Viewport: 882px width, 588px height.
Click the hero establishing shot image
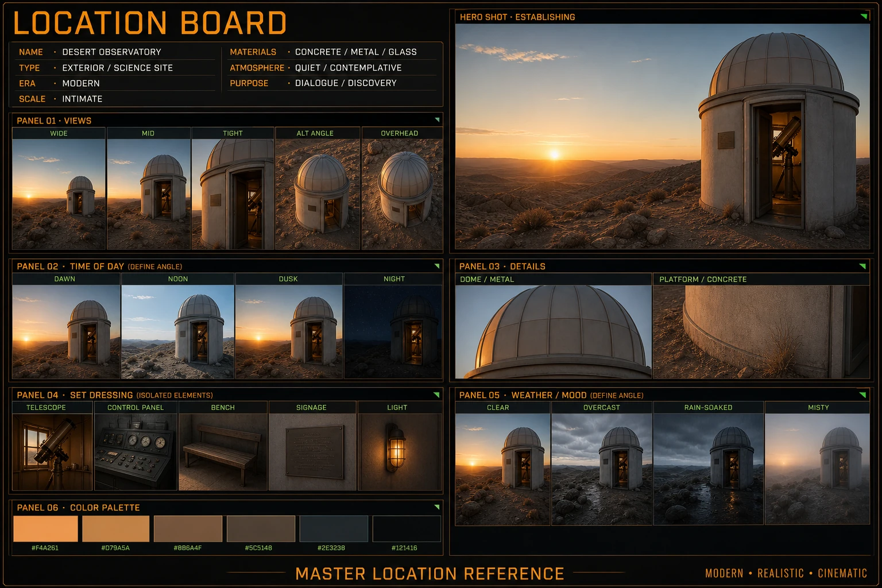pos(663,136)
